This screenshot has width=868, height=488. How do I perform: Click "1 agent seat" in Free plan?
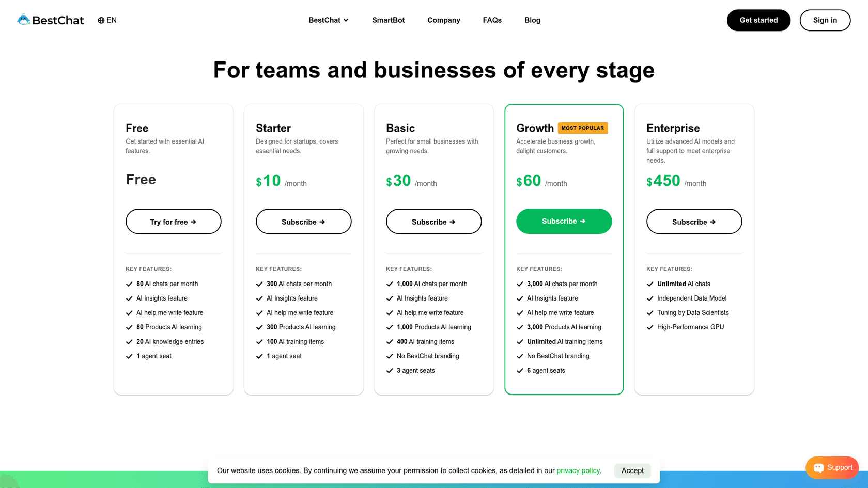pos(154,356)
